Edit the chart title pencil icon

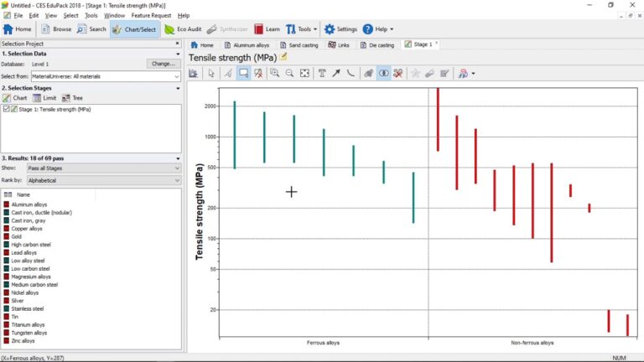point(283,57)
